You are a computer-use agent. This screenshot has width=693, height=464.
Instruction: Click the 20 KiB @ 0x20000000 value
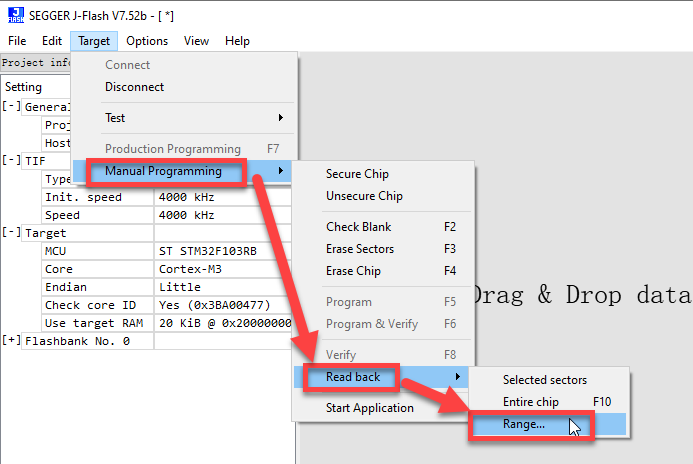point(225,323)
